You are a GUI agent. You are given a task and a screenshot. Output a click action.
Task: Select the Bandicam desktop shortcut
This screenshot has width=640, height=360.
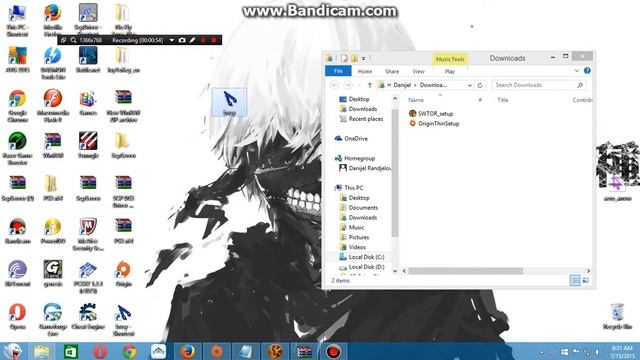[x=18, y=231]
